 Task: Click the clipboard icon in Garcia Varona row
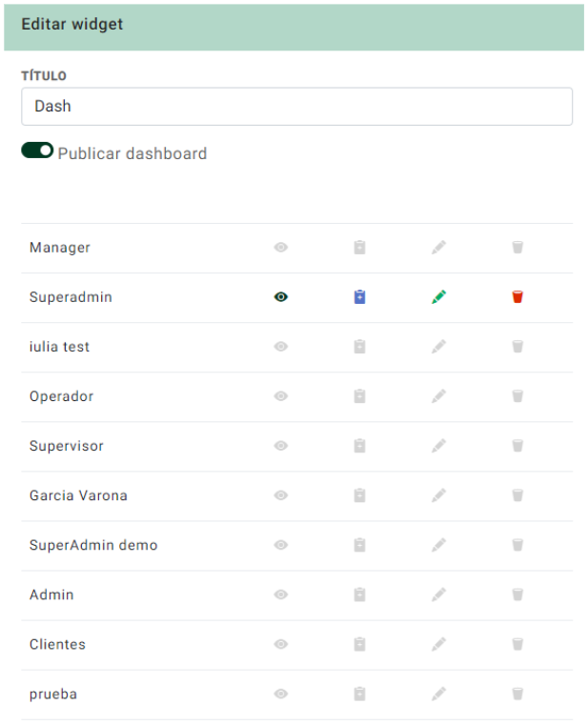tap(359, 495)
